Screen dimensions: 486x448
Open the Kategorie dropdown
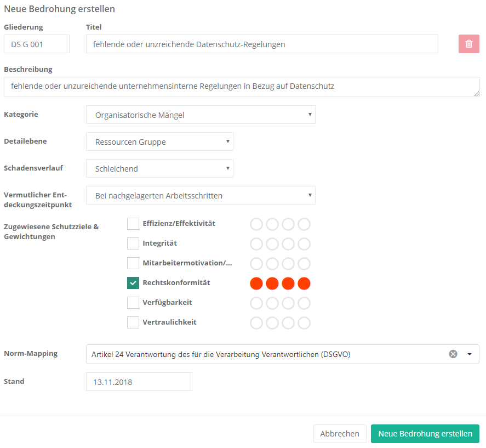pos(201,115)
